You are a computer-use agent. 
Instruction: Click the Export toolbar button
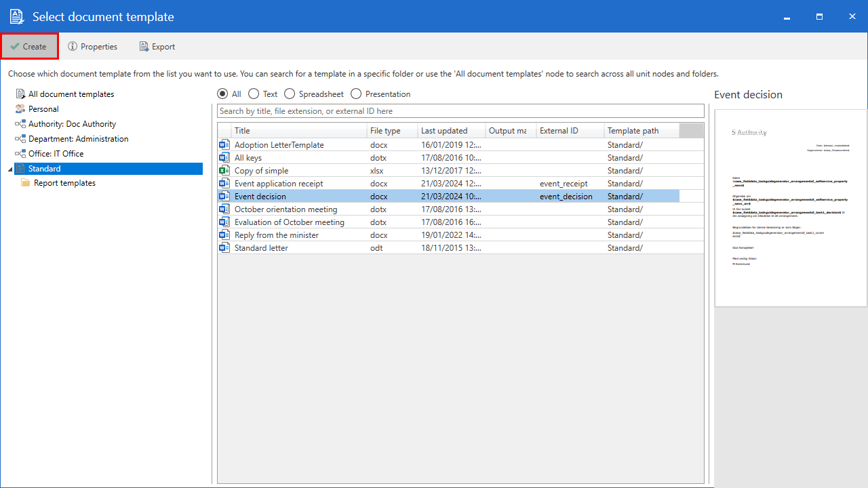(157, 47)
